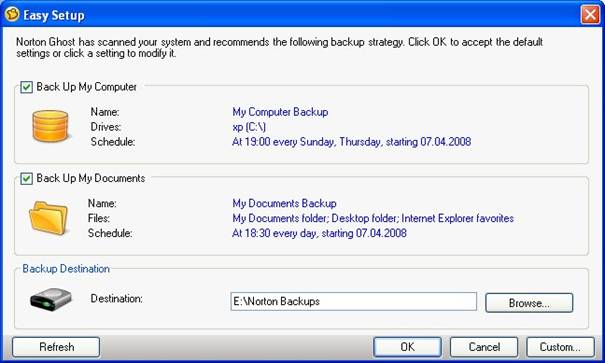Click the Norton Ghost title bar icon
This screenshot has width=605, height=363.
(x=12, y=14)
